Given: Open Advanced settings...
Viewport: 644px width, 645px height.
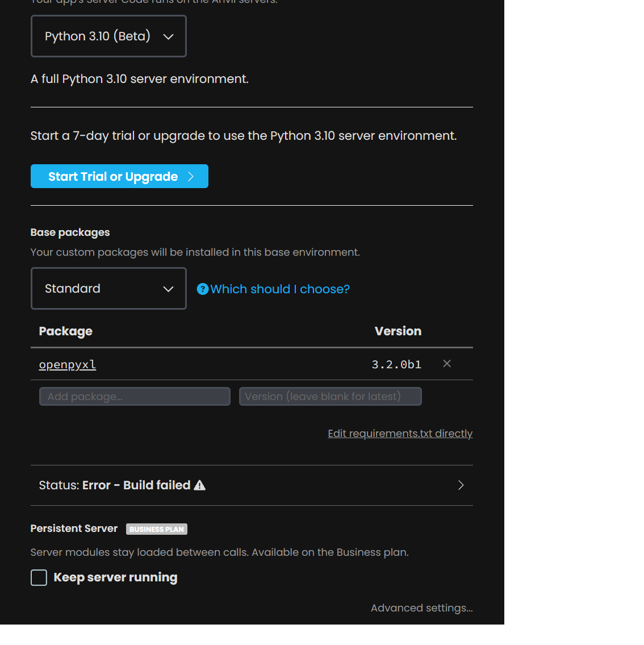Looking at the screenshot, I should [x=421, y=608].
